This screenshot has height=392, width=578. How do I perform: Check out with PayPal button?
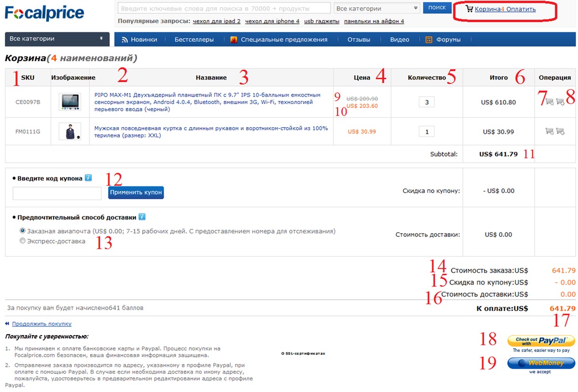click(541, 341)
